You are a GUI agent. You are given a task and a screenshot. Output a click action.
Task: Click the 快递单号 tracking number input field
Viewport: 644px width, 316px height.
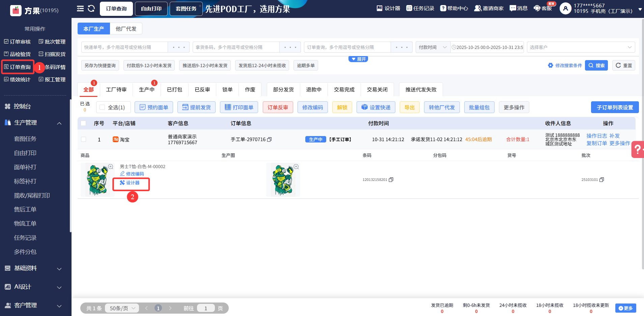(124, 47)
